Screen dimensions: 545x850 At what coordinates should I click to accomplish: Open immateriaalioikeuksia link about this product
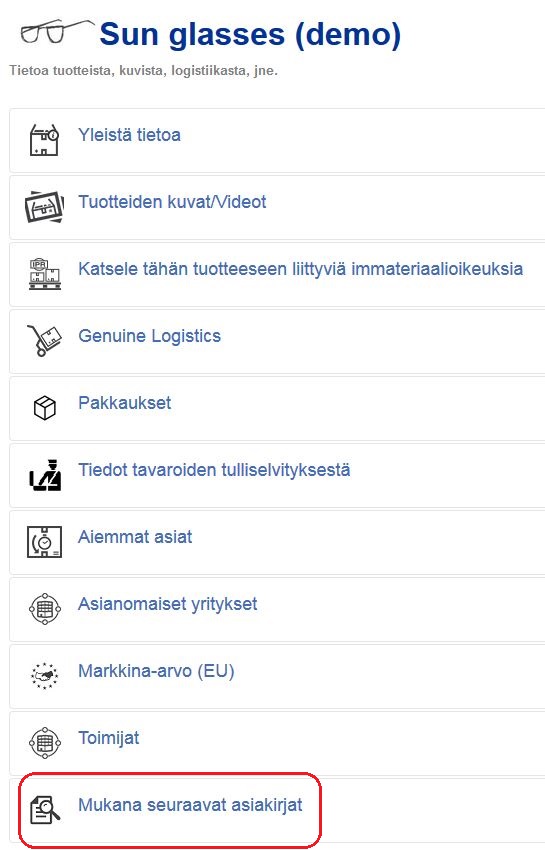(x=300, y=269)
